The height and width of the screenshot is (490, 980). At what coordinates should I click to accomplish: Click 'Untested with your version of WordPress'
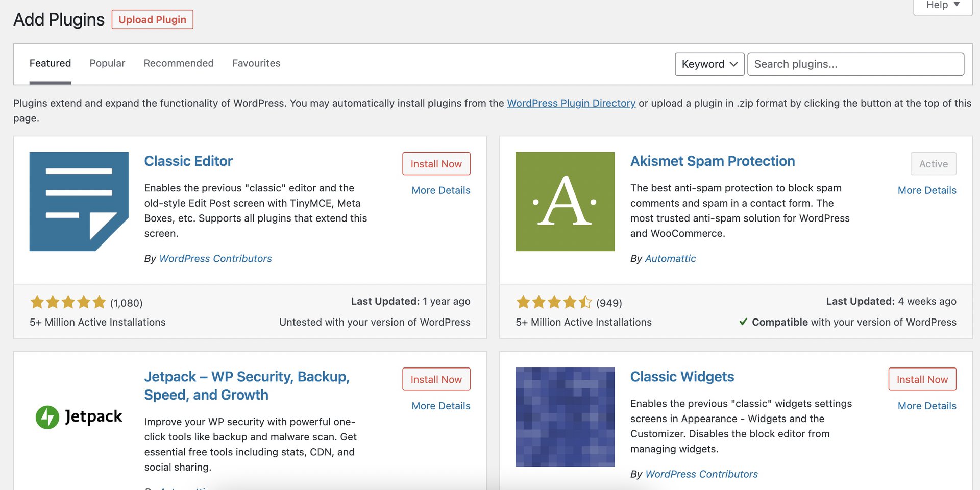[375, 322]
